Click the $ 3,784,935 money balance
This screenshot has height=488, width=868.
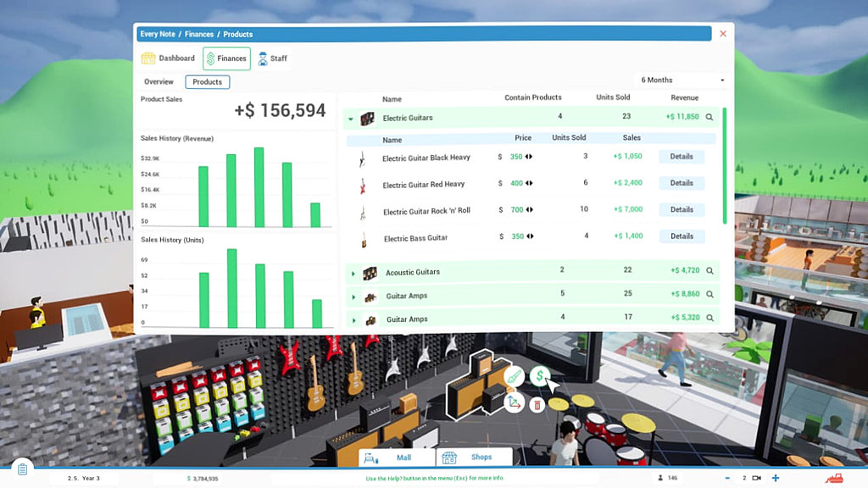coord(203,479)
